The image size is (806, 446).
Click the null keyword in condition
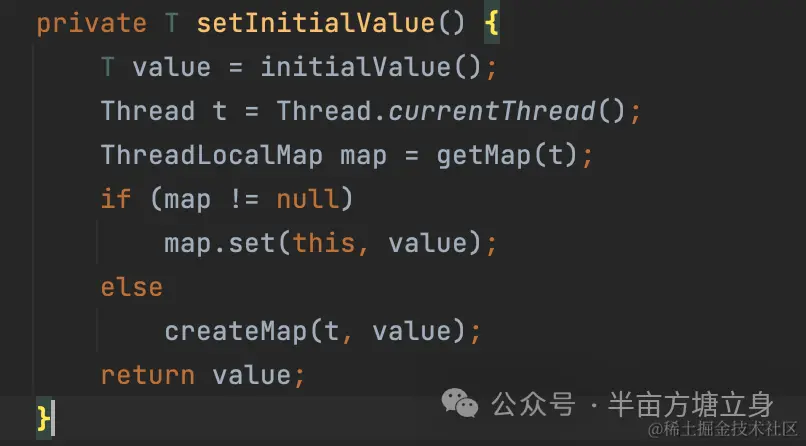[307, 199]
